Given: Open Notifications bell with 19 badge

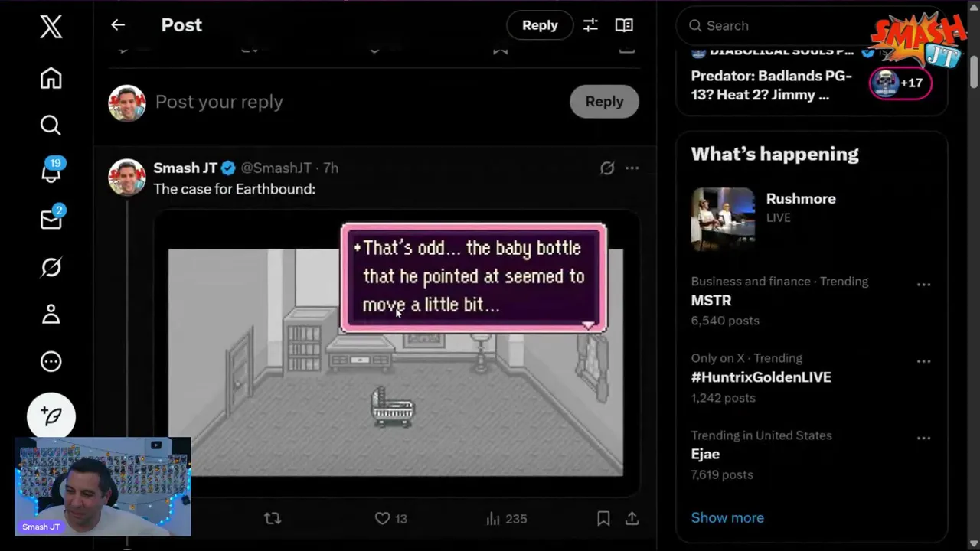Looking at the screenshot, I should (x=51, y=172).
